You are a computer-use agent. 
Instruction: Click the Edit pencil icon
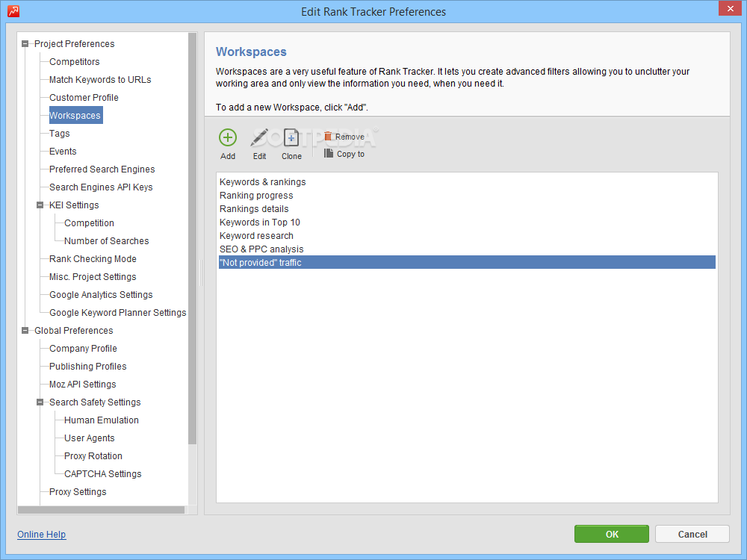click(259, 137)
